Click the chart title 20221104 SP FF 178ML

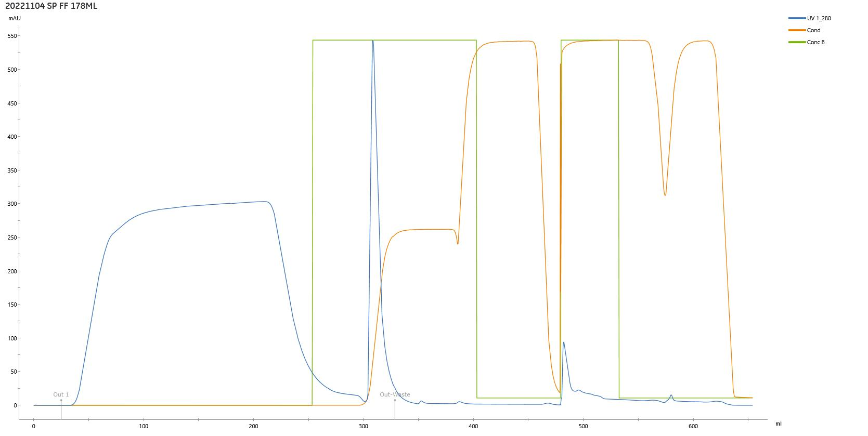click(51, 6)
